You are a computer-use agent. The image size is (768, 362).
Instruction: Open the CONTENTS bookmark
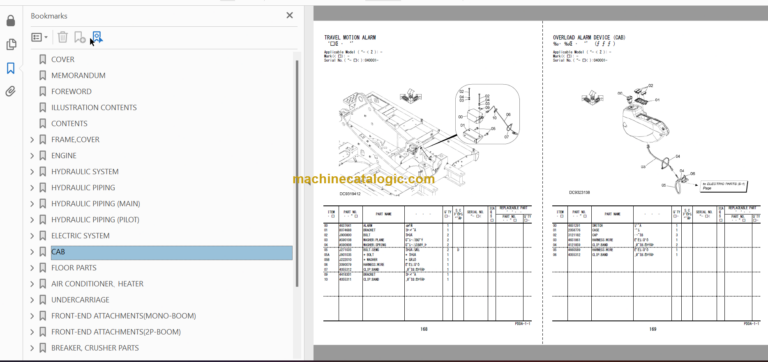69,123
